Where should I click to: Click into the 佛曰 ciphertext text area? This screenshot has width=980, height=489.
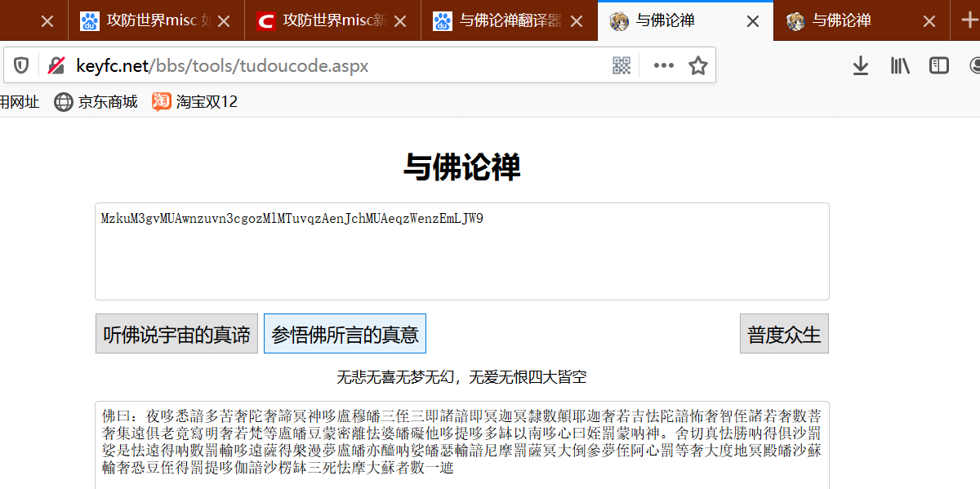(x=462, y=445)
